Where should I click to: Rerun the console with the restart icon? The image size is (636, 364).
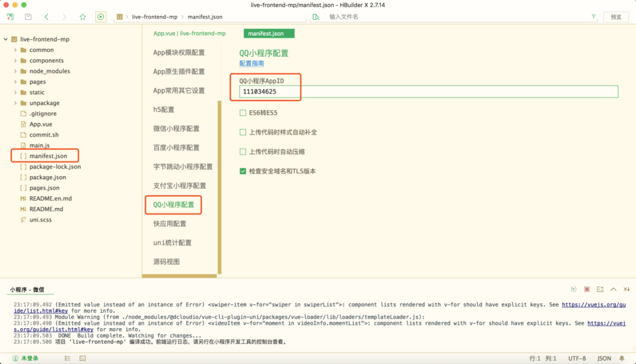pos(574,289)
